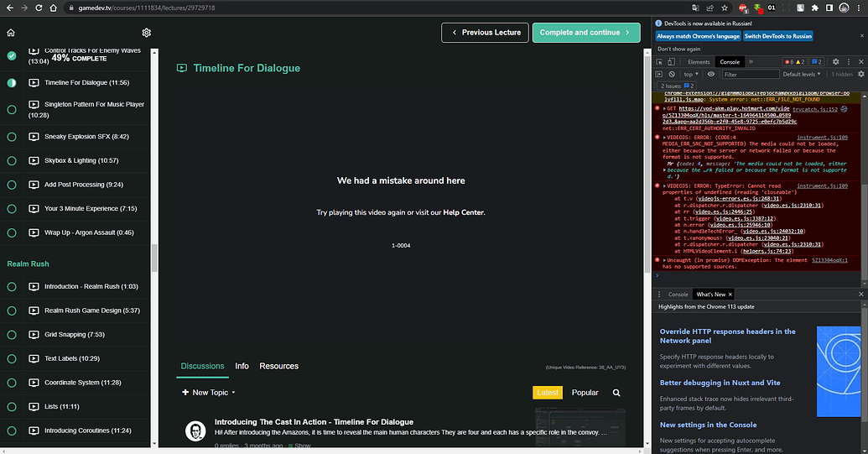Toggle the browser side panel icon
The image size is (868, 454).
click(x=829, y=8)
